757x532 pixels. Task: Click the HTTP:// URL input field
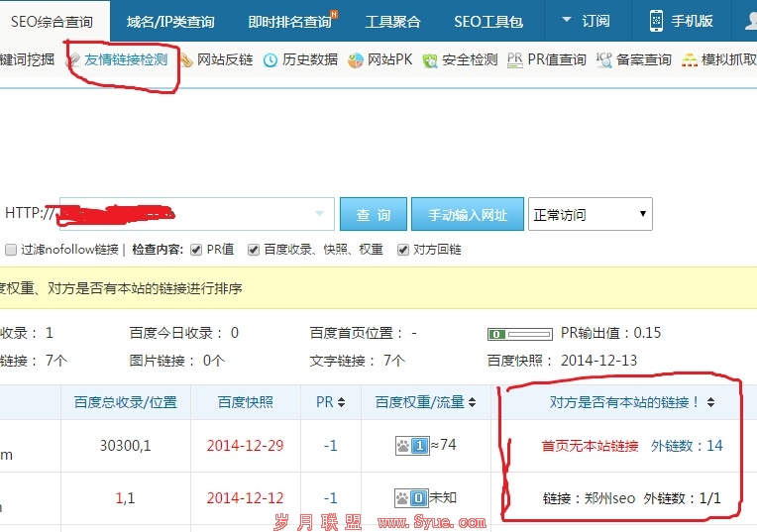point(197,213)
